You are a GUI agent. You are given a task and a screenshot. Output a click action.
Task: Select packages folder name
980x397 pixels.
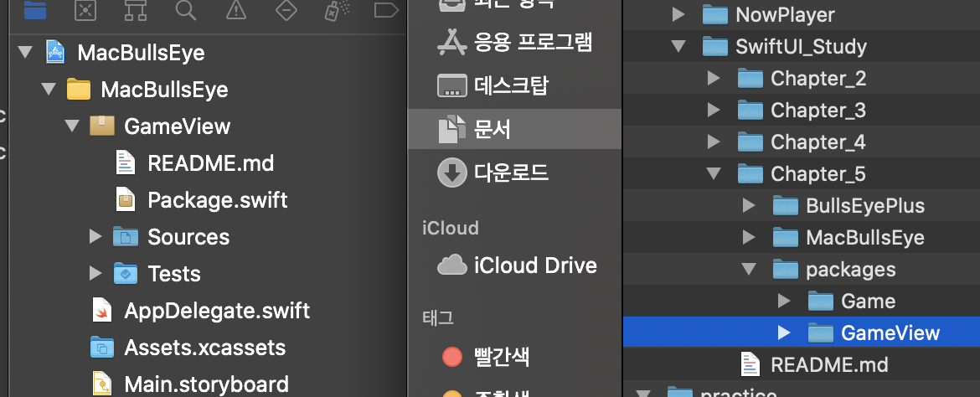click(851, 270)
